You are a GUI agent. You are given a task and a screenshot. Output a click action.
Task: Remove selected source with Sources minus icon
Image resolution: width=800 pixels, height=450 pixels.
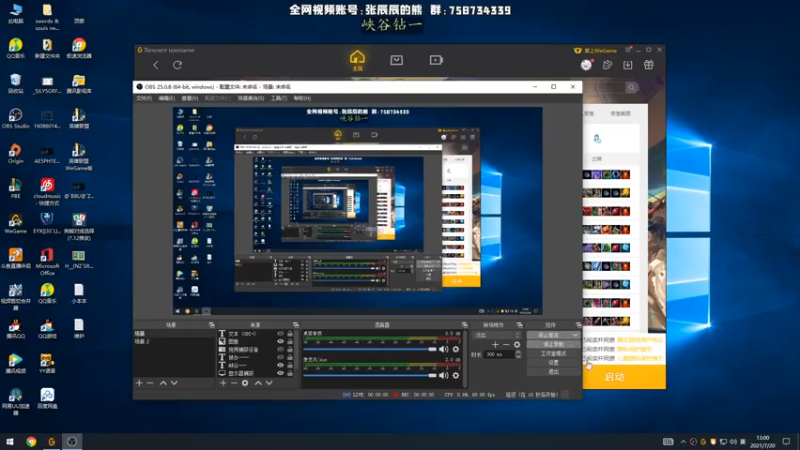[234, 383]
